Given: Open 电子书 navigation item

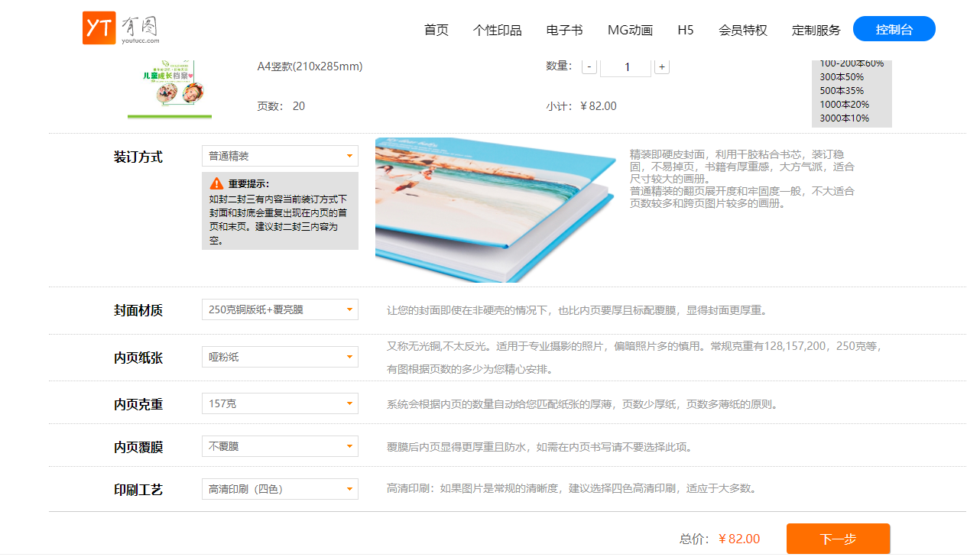Looking at the screenshot, I should 565,30.
